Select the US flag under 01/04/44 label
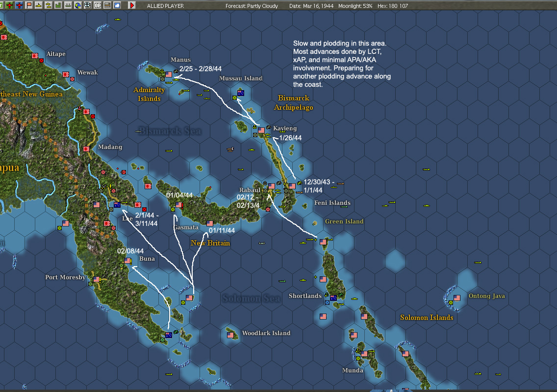This screenshot has height=392, width=557. pyautogui.click(x=179, y=205)
